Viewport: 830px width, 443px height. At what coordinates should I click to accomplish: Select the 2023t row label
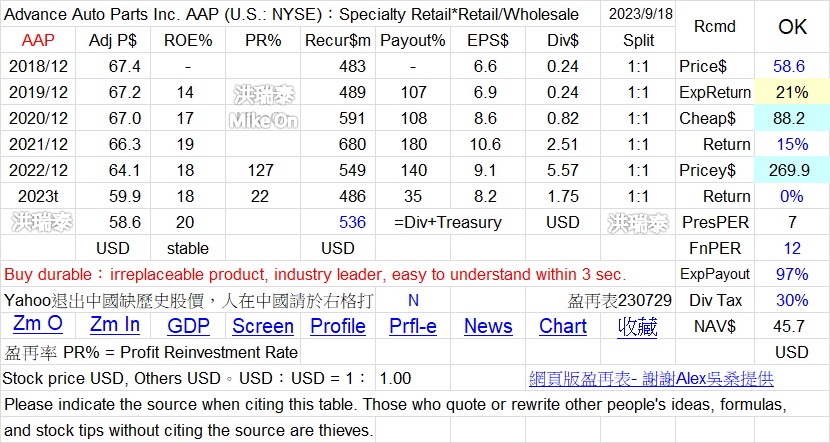click(x=38, y=196)
